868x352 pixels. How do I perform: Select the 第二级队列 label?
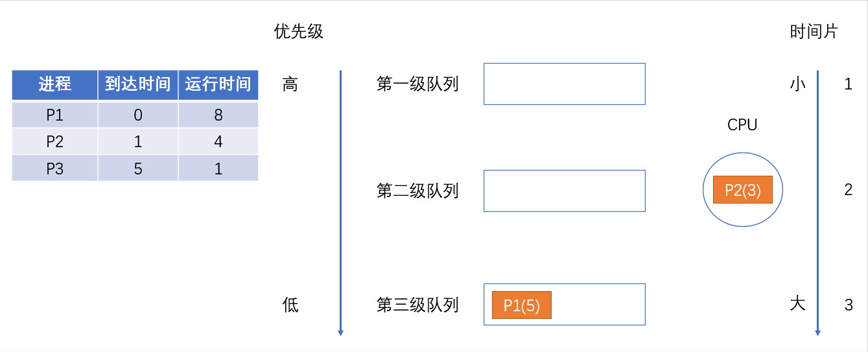point(417,191)
